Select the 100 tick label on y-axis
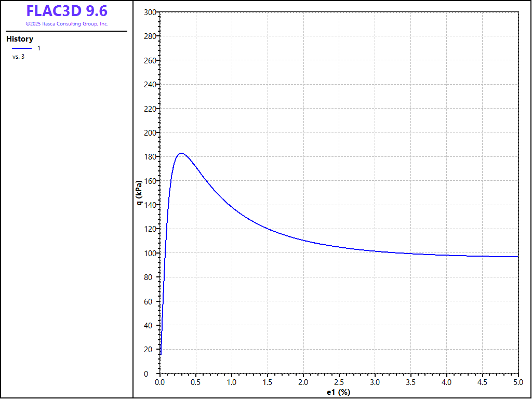The image size is (532, 399). click(x=150, y=254)
